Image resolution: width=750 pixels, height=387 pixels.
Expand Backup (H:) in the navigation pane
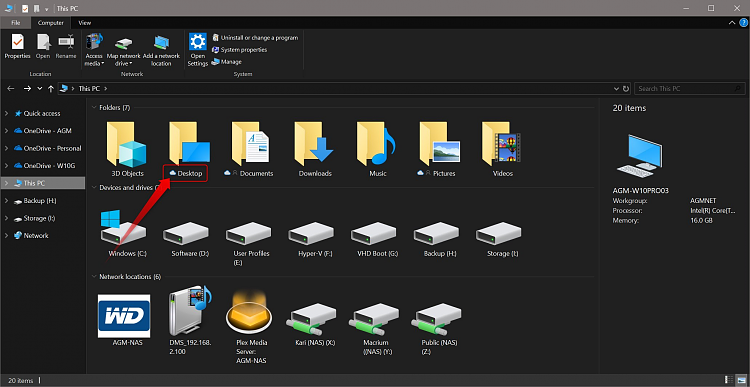tap(6, 201)
